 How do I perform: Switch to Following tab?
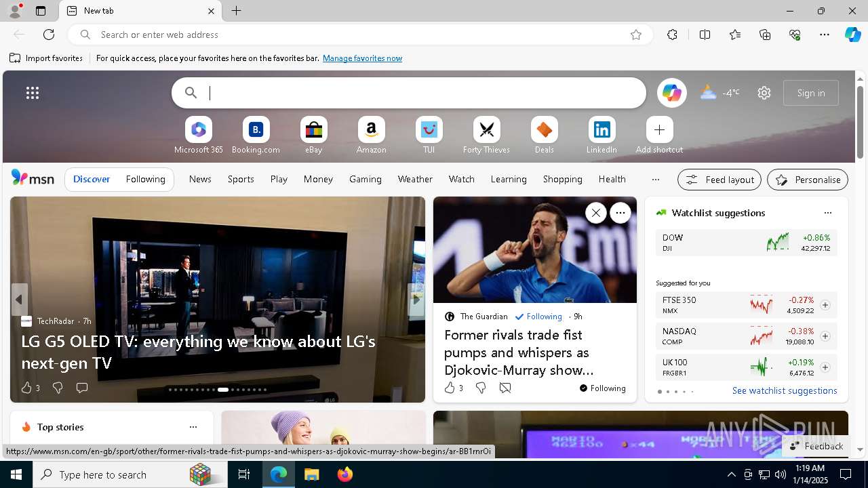(x=145, y=179)
